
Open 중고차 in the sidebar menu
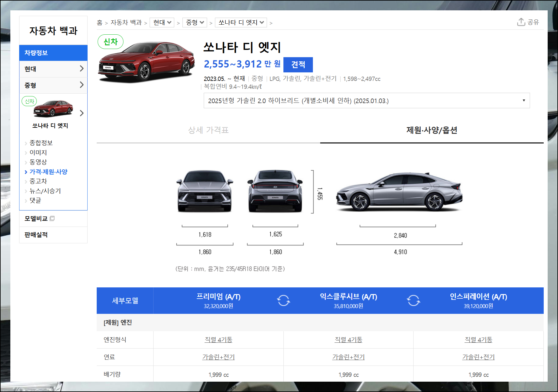tap(38, 181)
